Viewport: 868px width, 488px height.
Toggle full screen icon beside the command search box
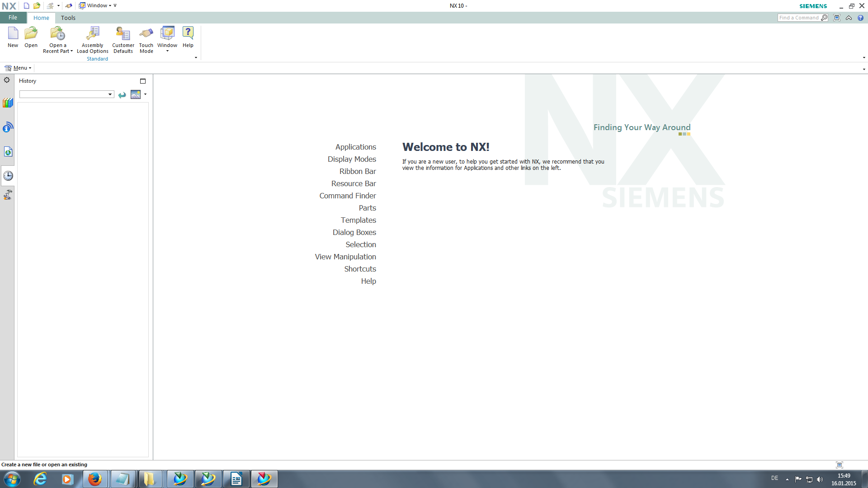pos(837,18)
